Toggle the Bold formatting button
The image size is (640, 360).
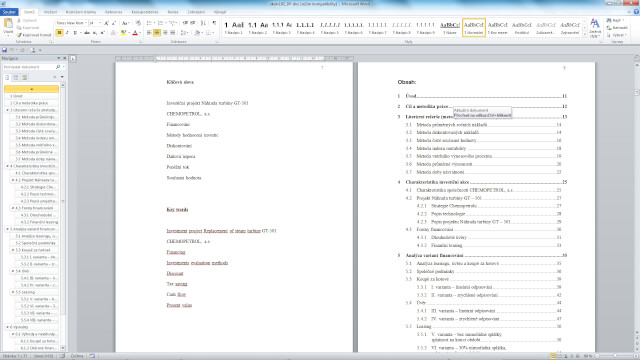(x=59, y=33)
